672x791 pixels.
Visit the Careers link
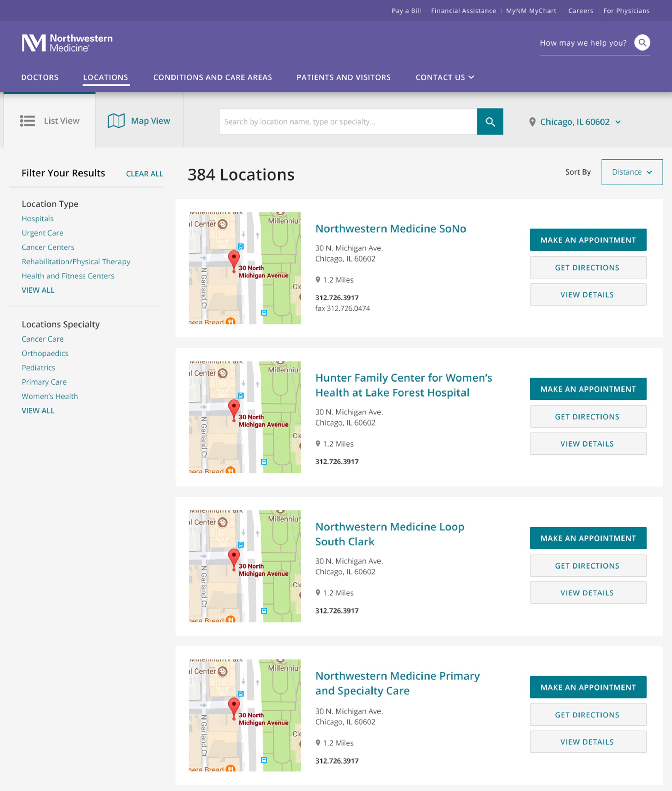(x=581, y=11)
